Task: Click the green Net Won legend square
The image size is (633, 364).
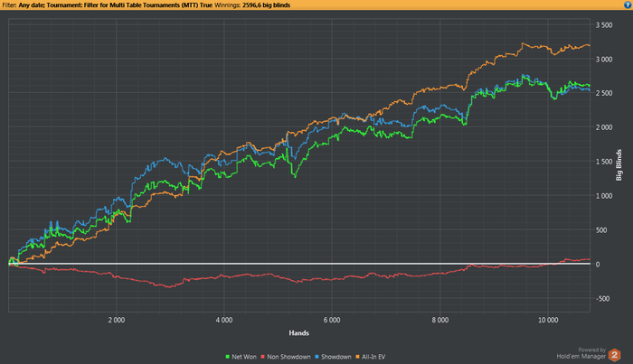Action: click(228, 357)
